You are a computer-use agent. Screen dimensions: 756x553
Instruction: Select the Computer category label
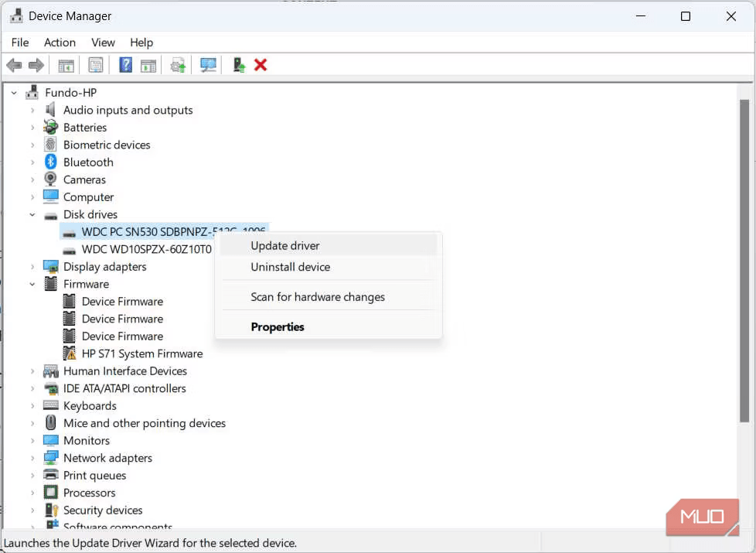[x=88, y=197]
